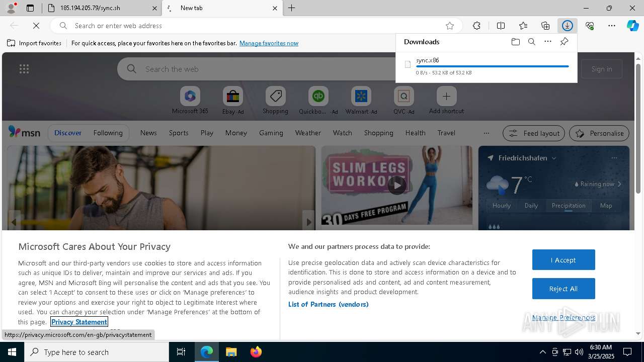
Task: Open the News menu item
Action: [148, 133]
